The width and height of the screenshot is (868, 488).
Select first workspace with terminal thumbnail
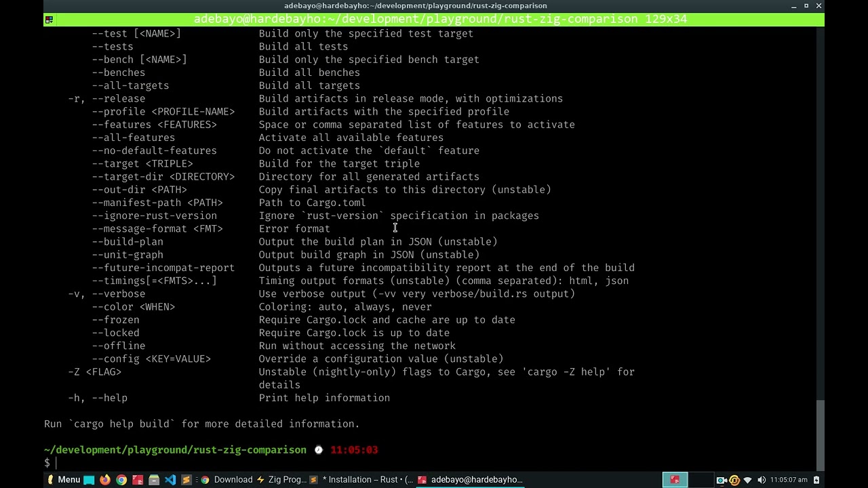[675, 480]
